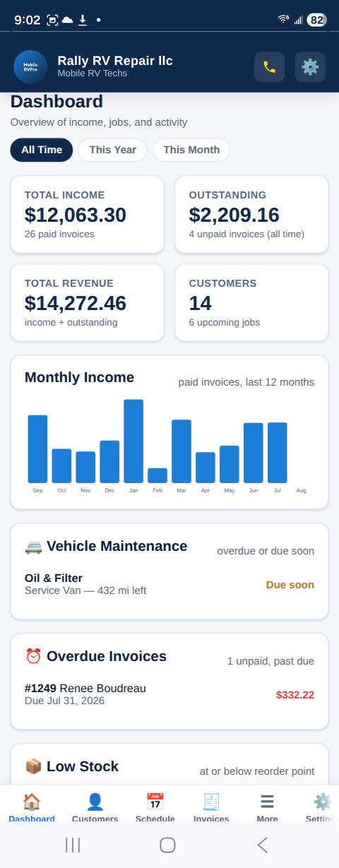Open Dashboard house icon in bottom nav
The width and height of the screenshot is (339, 868).
pos(32,802)
